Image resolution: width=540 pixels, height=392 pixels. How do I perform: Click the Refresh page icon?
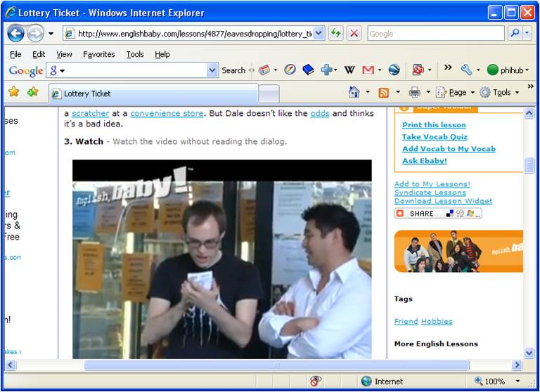tap(336, 33)
